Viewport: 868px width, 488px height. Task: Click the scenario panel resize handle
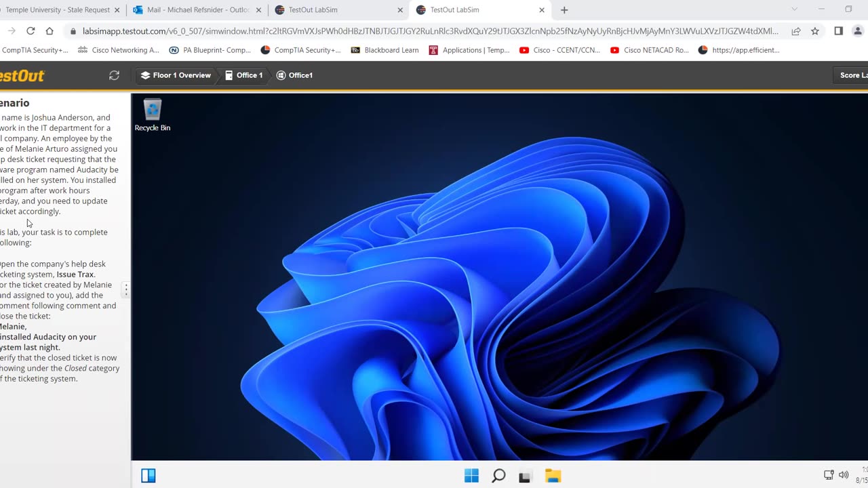coord(125,289)
